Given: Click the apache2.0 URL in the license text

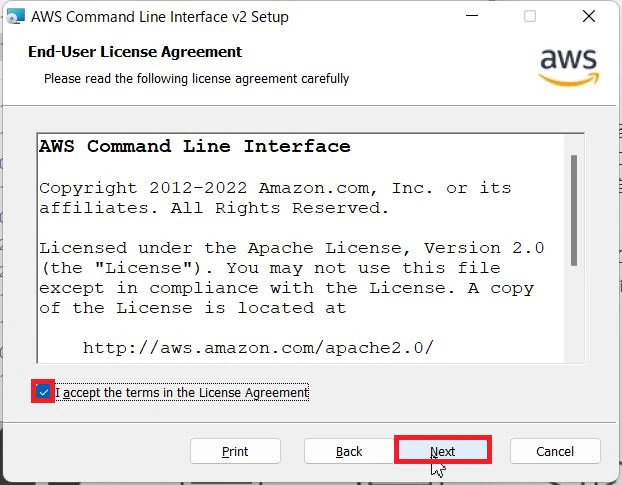Looking at the screenshot, I should (x=259, y=348).
